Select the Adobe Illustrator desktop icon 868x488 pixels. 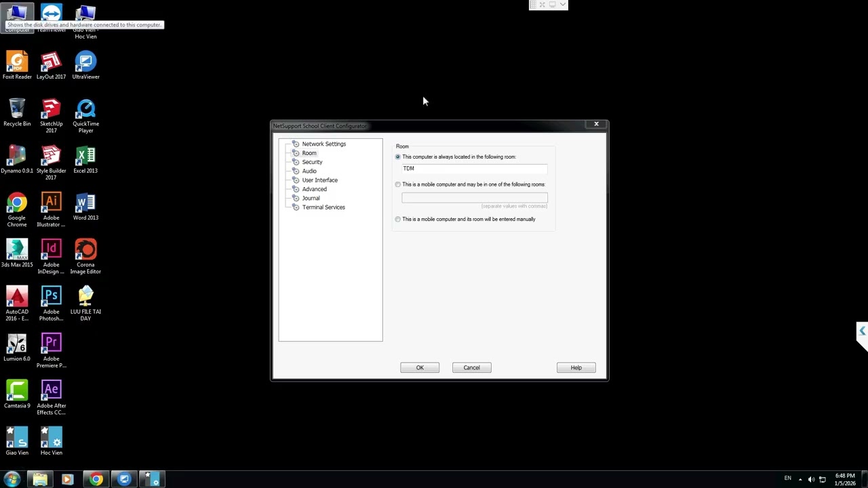[51, 210]
